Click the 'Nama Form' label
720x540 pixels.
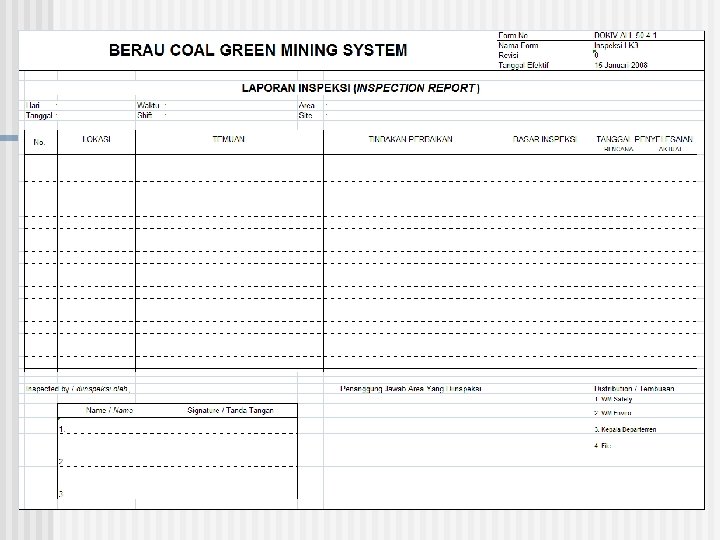pyautogui.click(x=518, y=45)
